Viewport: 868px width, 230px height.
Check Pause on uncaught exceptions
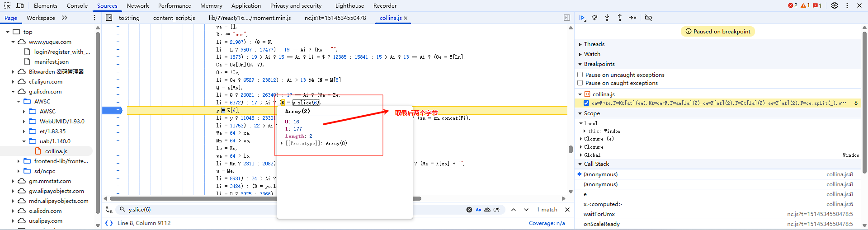pyautogui.click(x=580, y=75)
